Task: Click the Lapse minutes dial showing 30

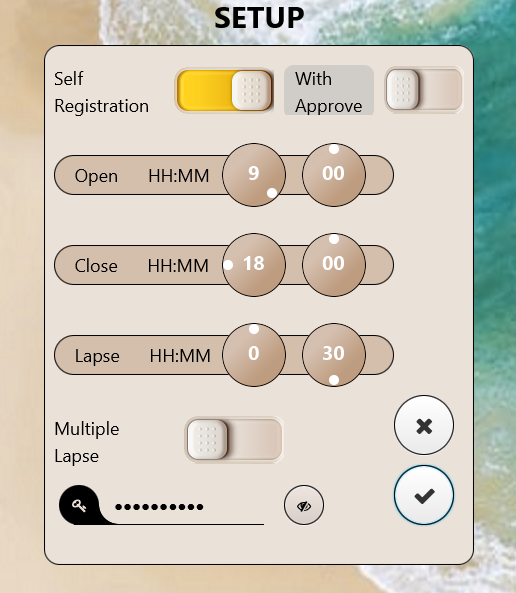Action: point(334,355)
